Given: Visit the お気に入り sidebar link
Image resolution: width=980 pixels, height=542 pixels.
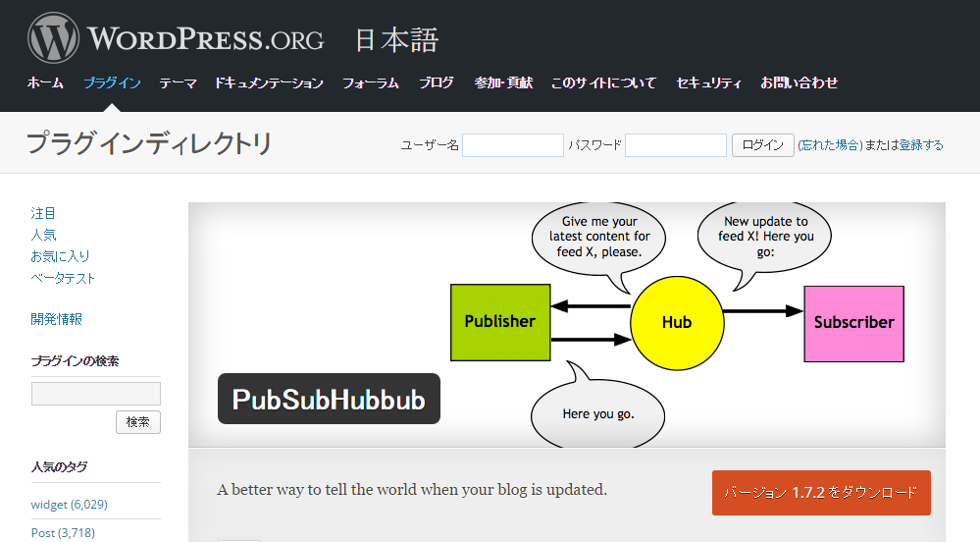Looking at the screenshot, I should coord(60,256).
